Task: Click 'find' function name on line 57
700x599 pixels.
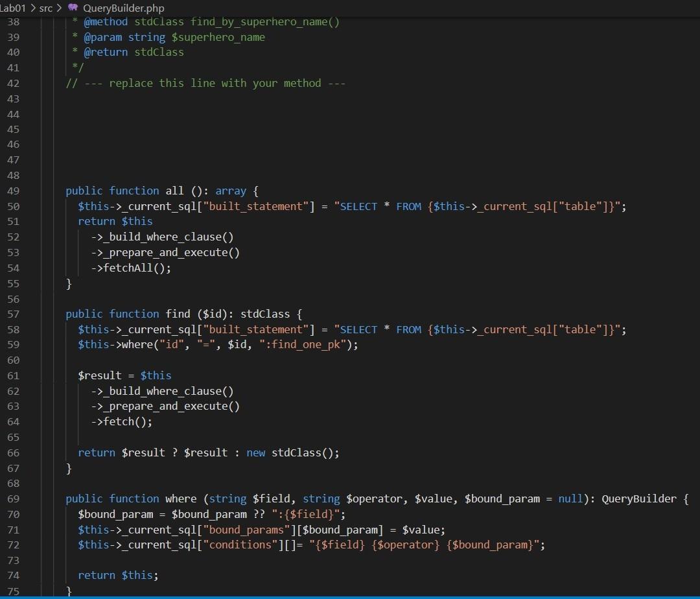Action: pyautogui.click(x=178, y=314)
